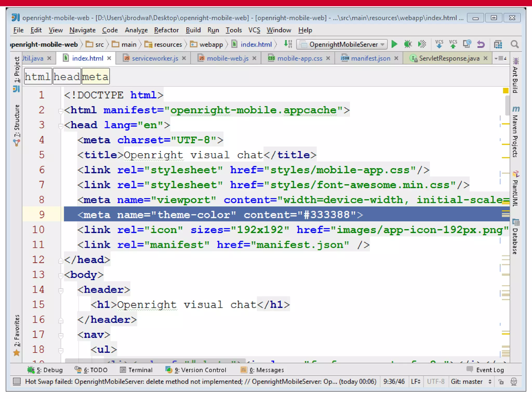Open Search Everywhere magnifier icon
532x399 pixels.
(x=514, y=44)
